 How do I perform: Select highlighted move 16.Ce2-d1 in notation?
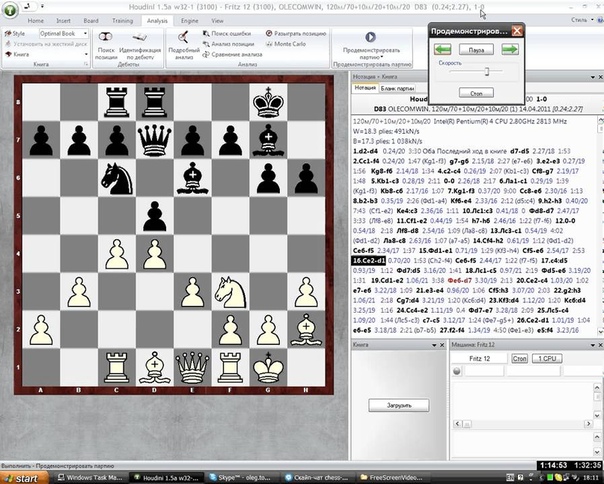click(369, 260)
